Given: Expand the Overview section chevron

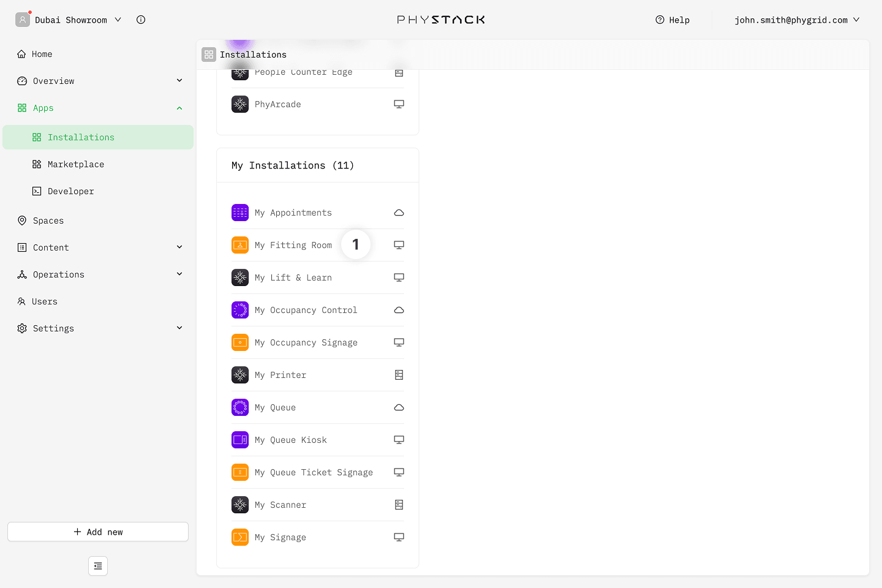Looking at the screenshot, I should point(179,80).
